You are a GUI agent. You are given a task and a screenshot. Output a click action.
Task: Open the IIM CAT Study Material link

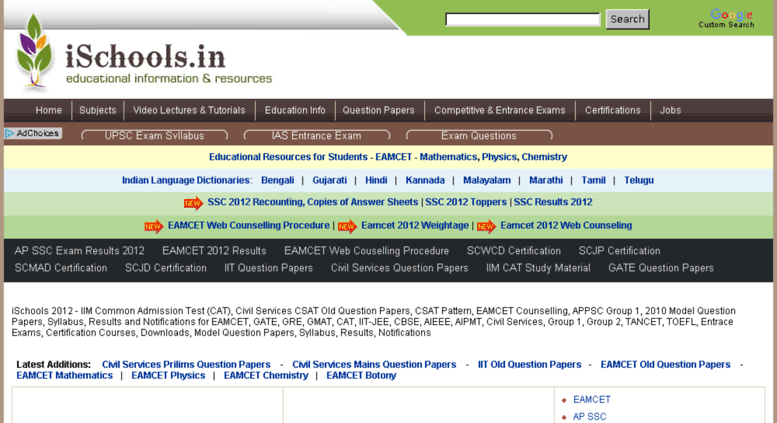pyautogui.click(x=538, y=268)
